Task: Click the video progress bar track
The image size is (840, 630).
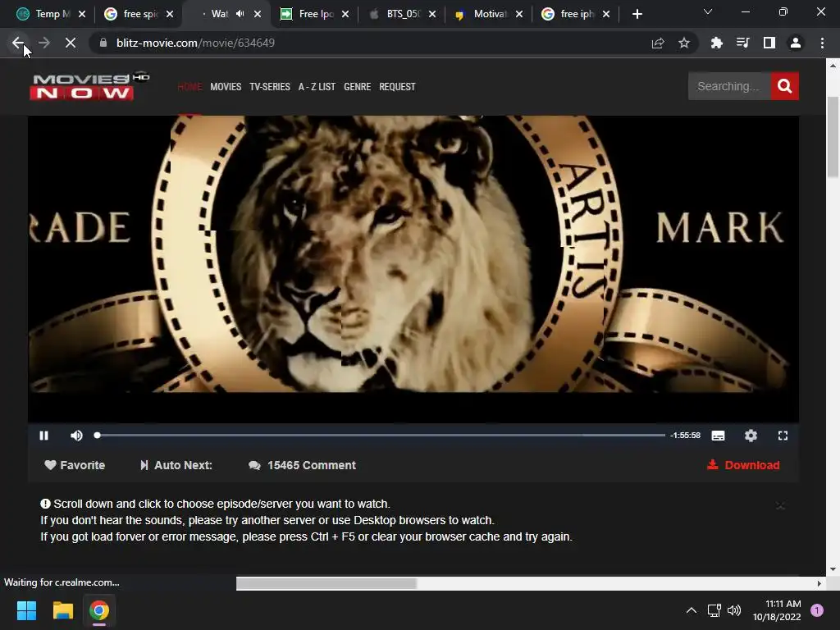Action: (381, 435)
